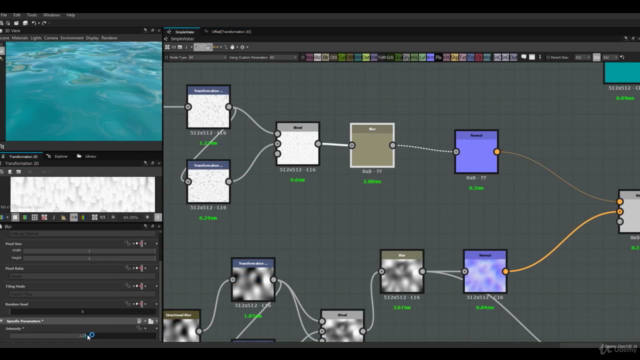Open the Tiling Mode dropdown
The width and height of the screenshot is (640, 360).
[x=82, y=294]
